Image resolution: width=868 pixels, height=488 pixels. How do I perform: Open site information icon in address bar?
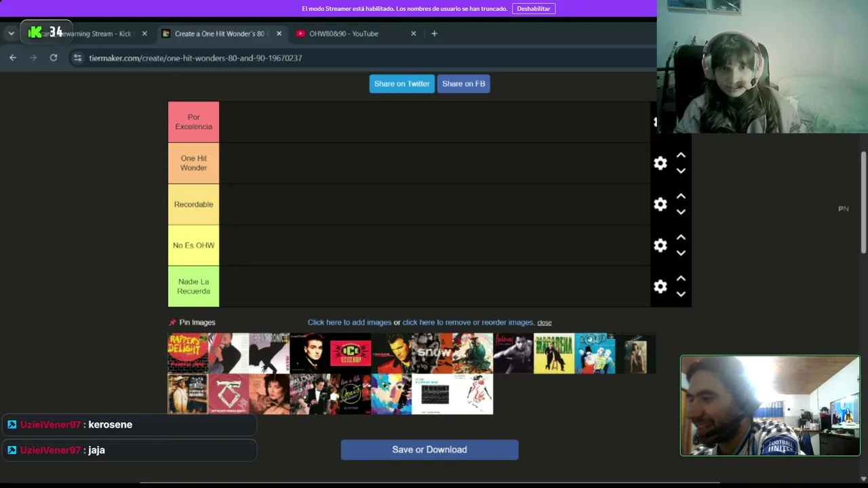(x=77, y=58)
